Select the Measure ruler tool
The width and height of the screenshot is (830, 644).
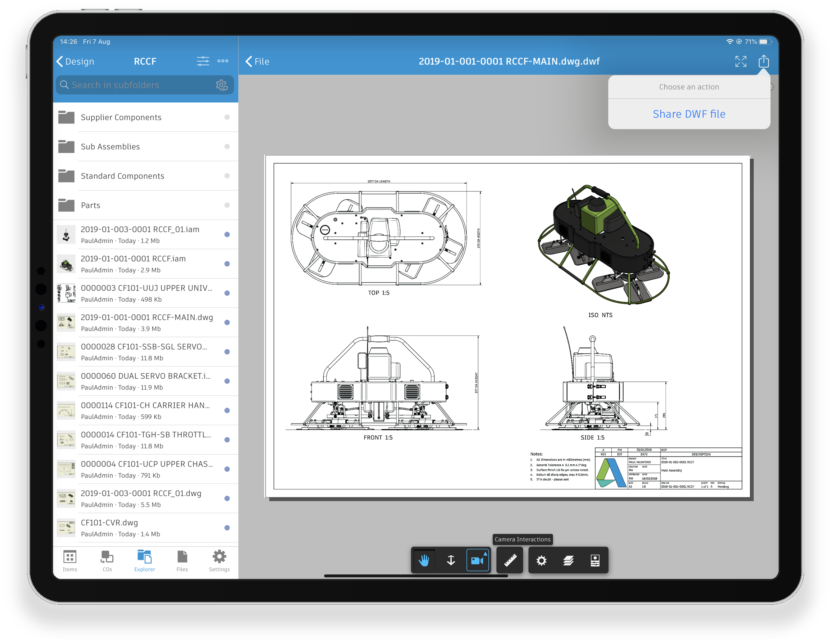click(510, 560)
